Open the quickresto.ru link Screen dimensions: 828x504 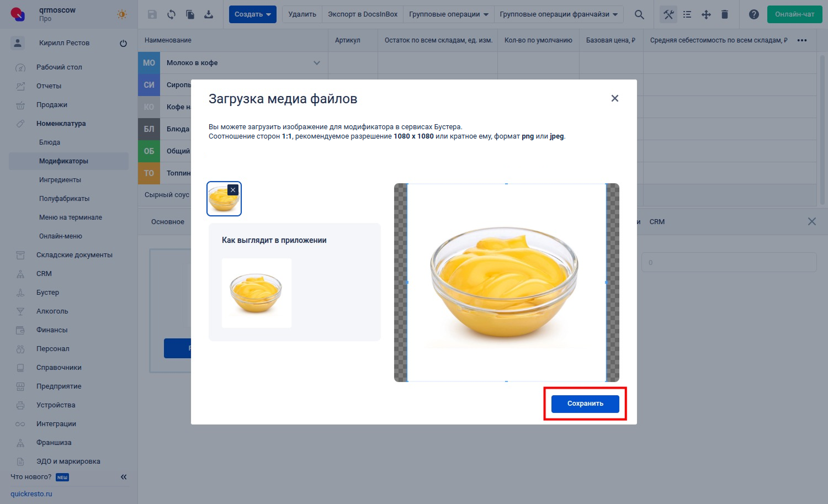31,494
